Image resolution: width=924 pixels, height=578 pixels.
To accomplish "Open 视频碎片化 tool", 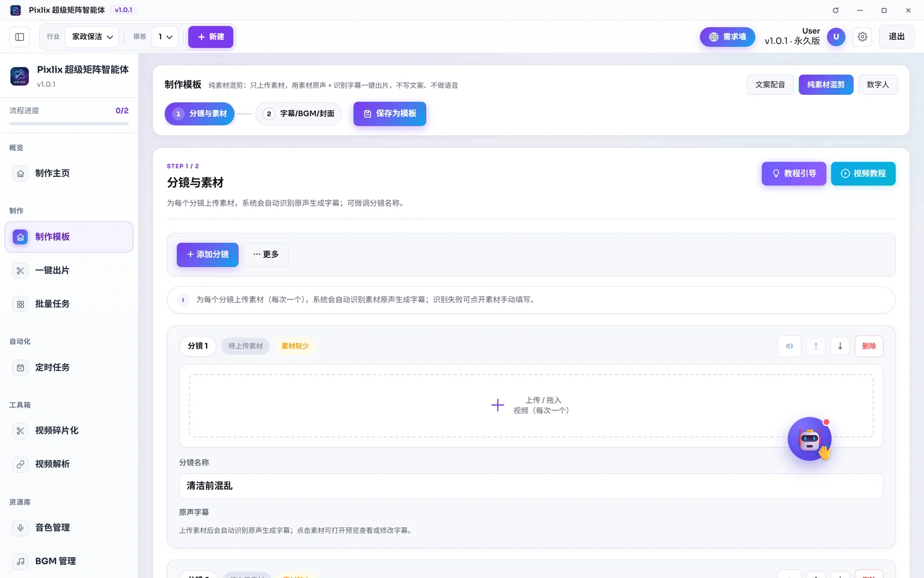I will pos(69,431).
